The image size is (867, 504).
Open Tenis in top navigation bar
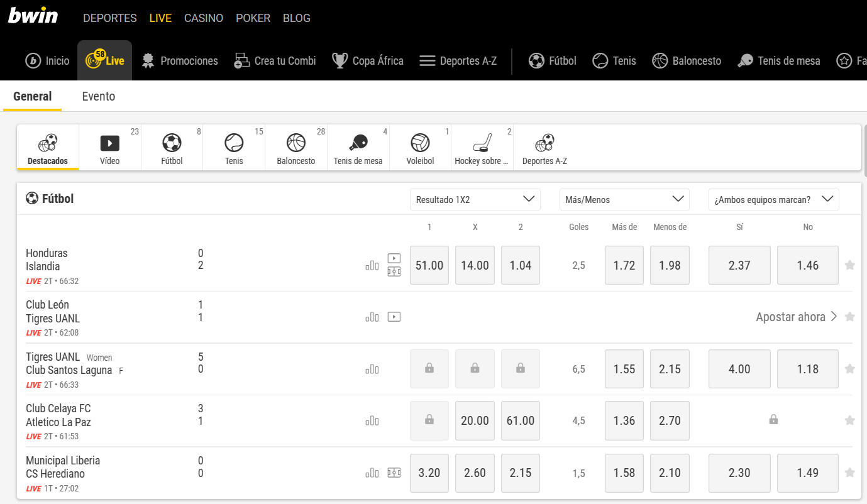[x=614, y=61]
